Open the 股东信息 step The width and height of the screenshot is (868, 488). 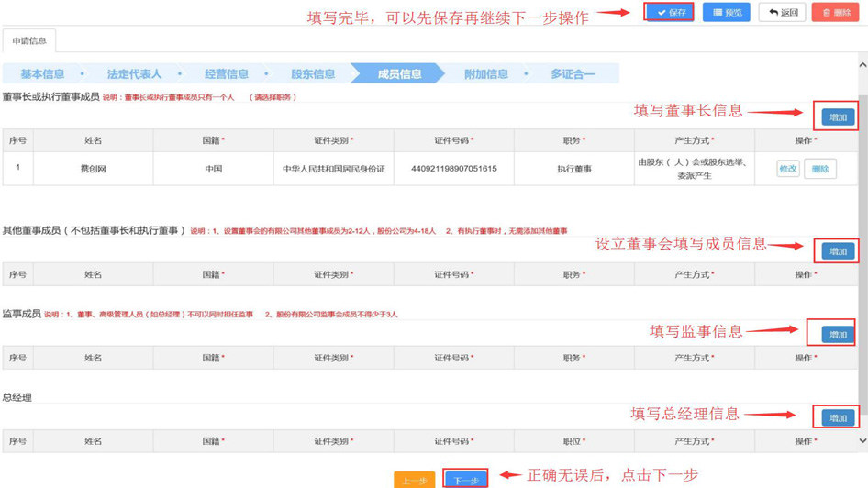tap(313, 74)
